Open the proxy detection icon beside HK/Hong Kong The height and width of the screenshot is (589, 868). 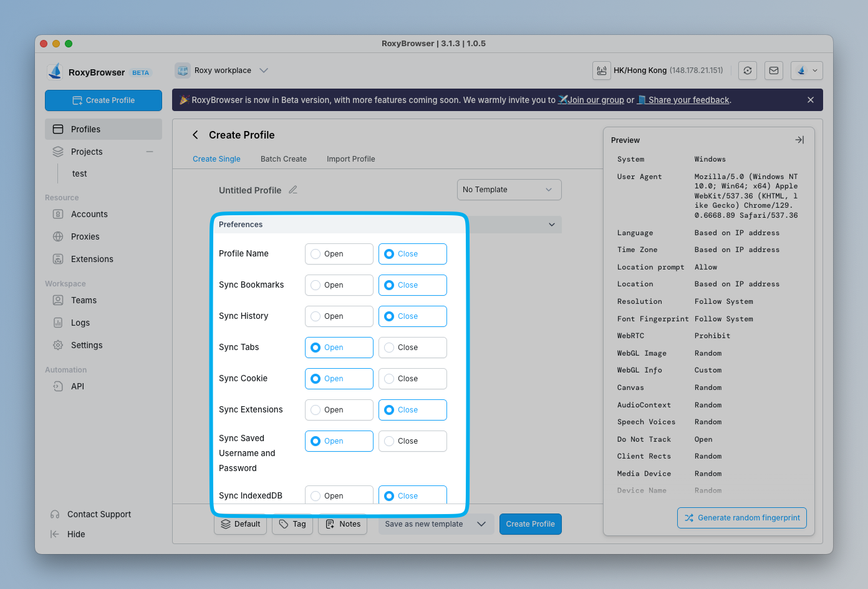tap(602, 71)
